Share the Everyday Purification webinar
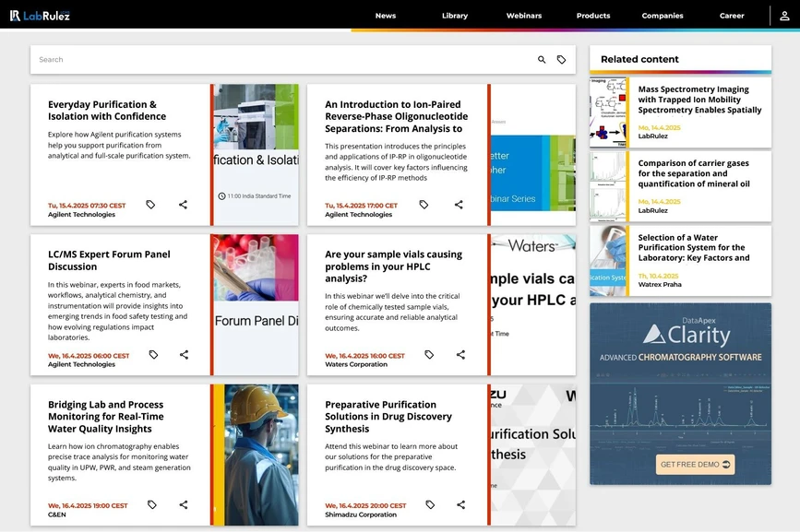The height and width of the screenshot is (532, 800). [x=184, y=205]
